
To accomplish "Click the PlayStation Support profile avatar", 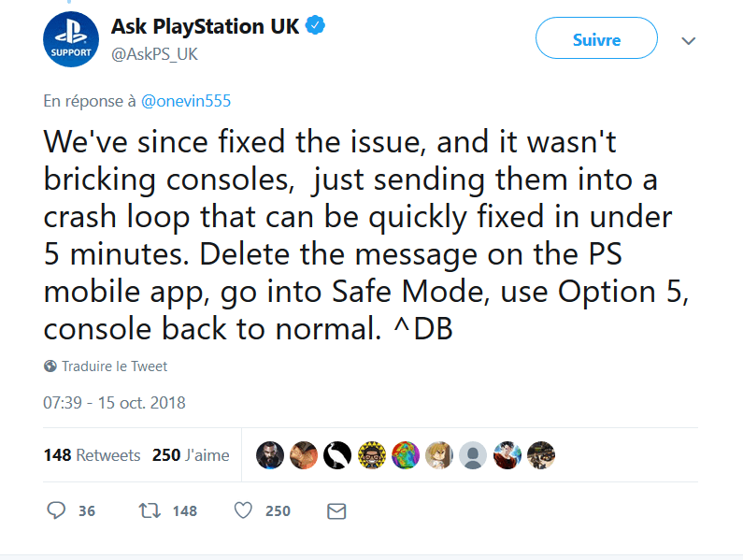I will tap(71, 40).
